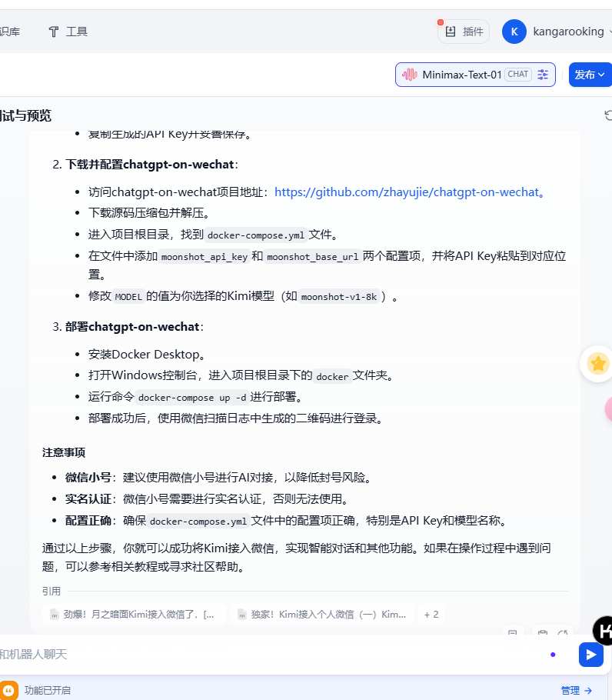Click the CHAT mode tag
Viewport: 612px width, 700px height.
[518, 75]
